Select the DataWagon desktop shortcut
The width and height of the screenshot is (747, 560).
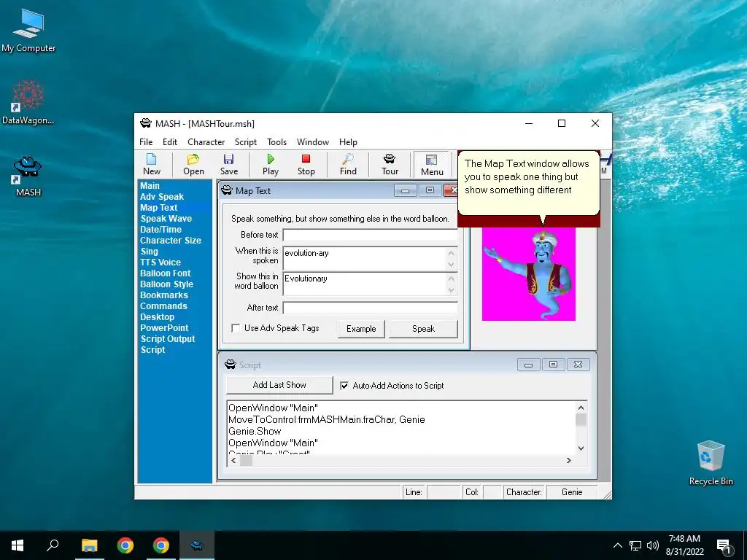[28, 102]
